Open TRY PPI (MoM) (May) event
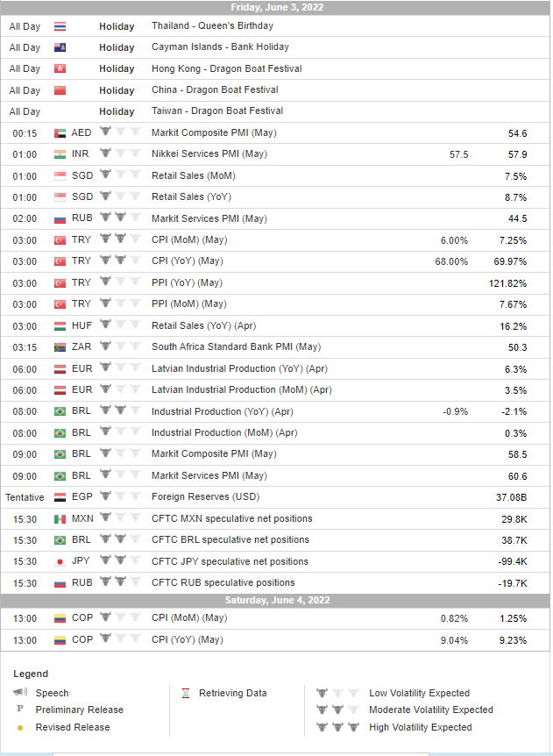 click(189, 304)
